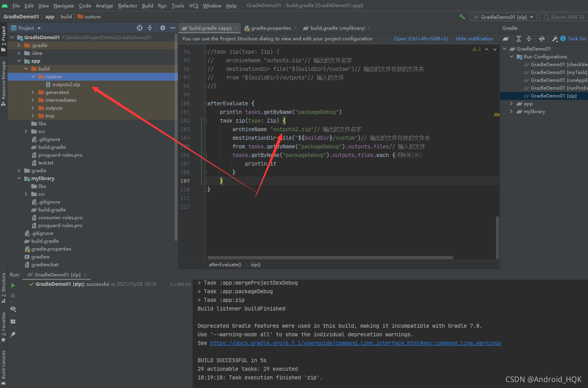Fold the task zip block at line 102

[205, 121]
